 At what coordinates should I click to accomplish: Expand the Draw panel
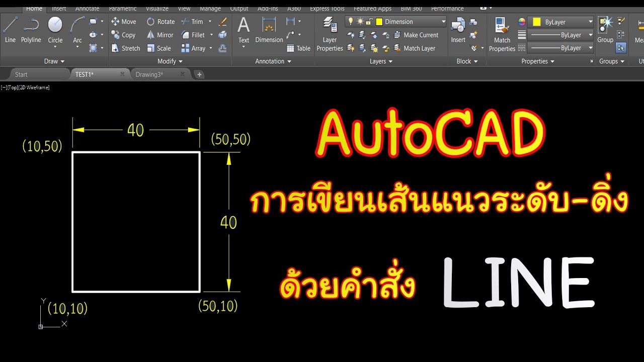point(54,61)
